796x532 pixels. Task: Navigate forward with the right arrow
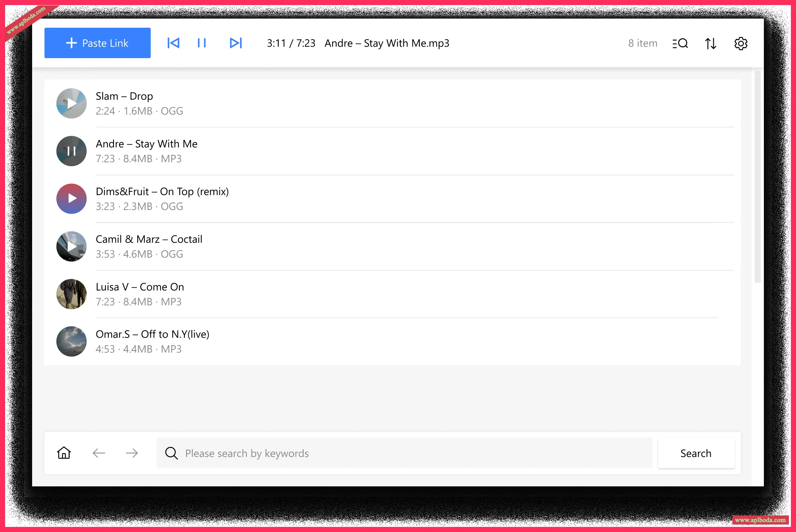tap(132, 453)
